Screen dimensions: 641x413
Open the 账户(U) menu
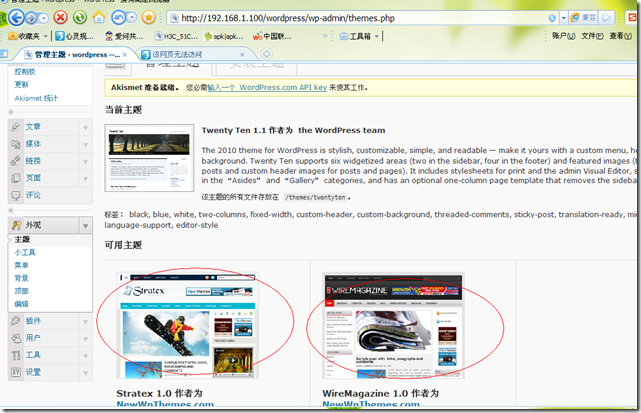[x=564, y=36]
